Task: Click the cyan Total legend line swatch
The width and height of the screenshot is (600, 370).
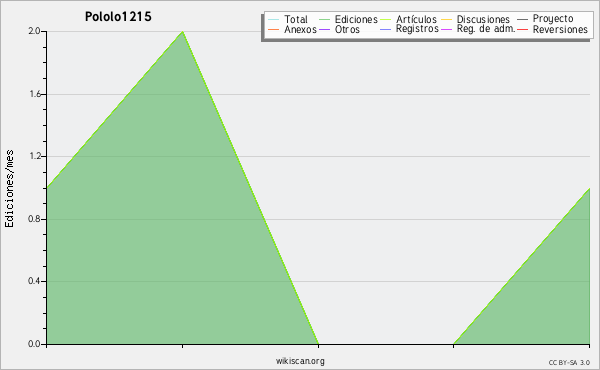Action: coord(273,20)
